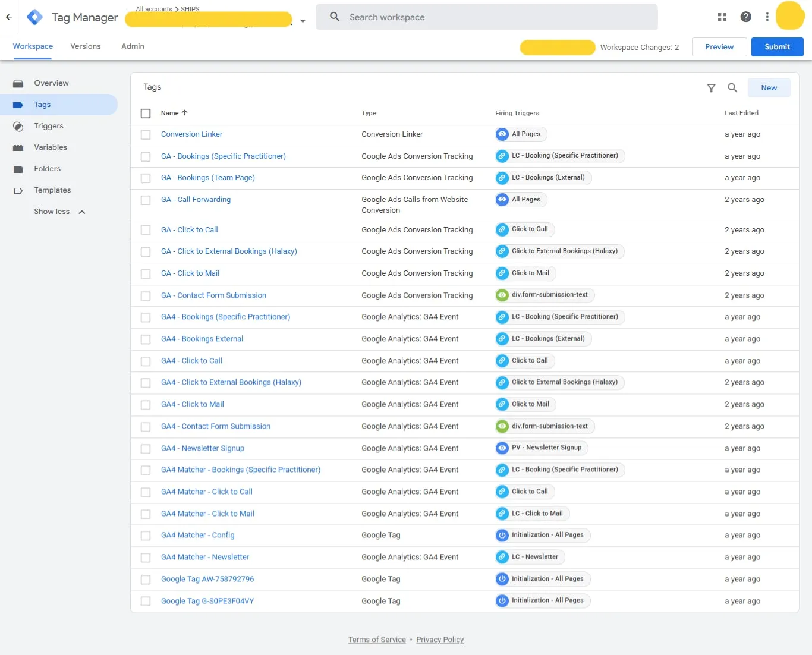Click the Folders sidebar icon
812x655 pixels.
(x=18, y=169)
